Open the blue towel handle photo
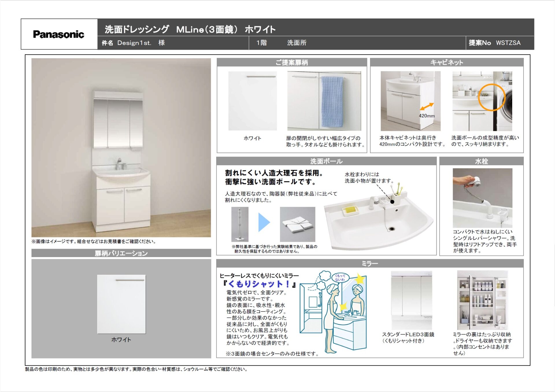 [x=324, y=101]
